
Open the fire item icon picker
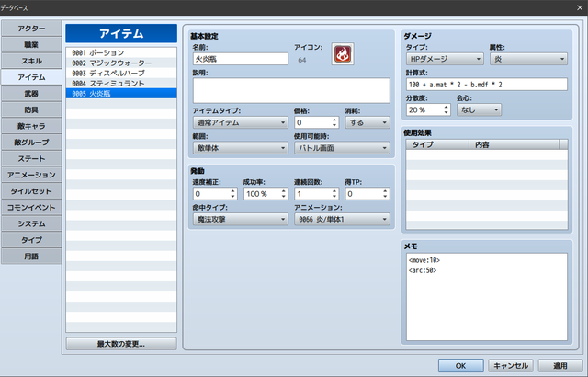click(x=343, y=53)
